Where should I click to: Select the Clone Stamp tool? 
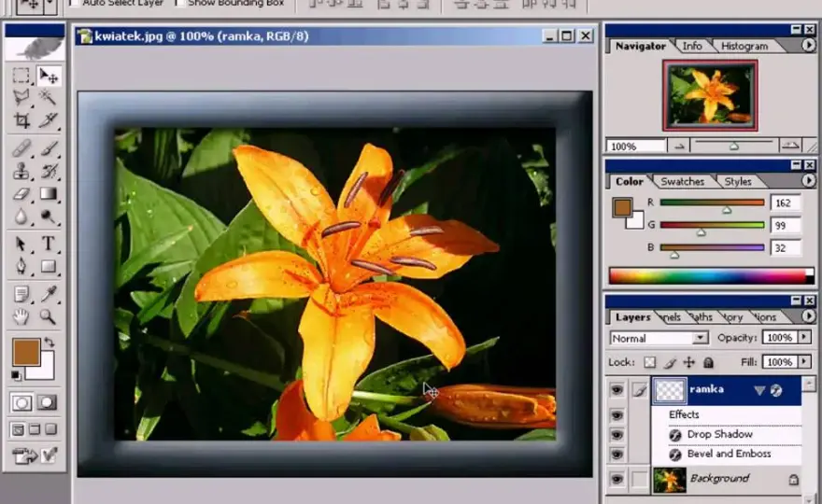tap(21, 172)
